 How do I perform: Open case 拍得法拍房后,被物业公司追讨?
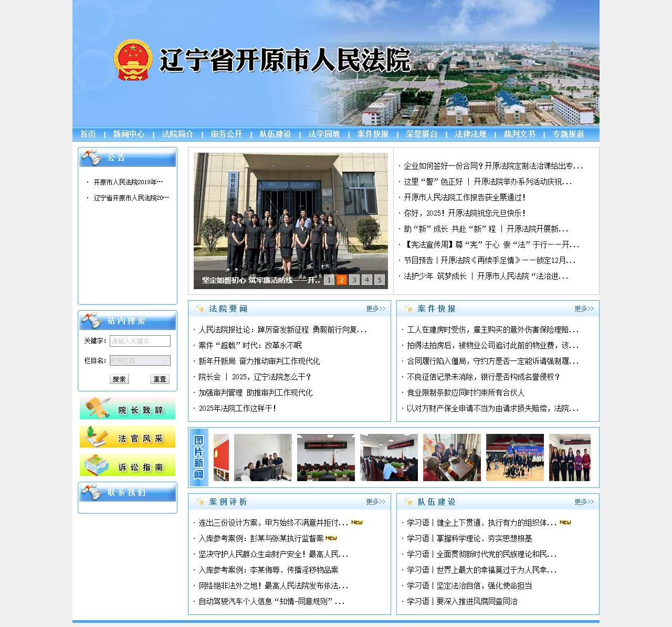pos(492,345)
